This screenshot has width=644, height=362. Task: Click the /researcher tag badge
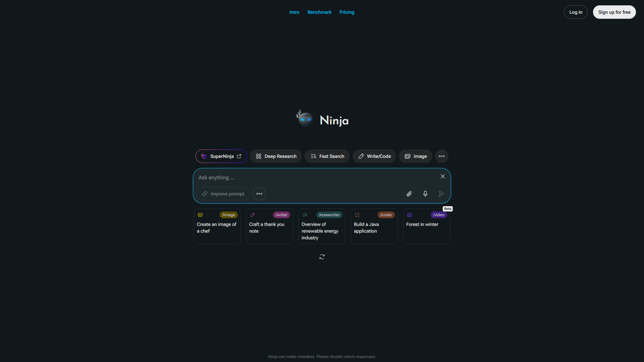[329, 215]
